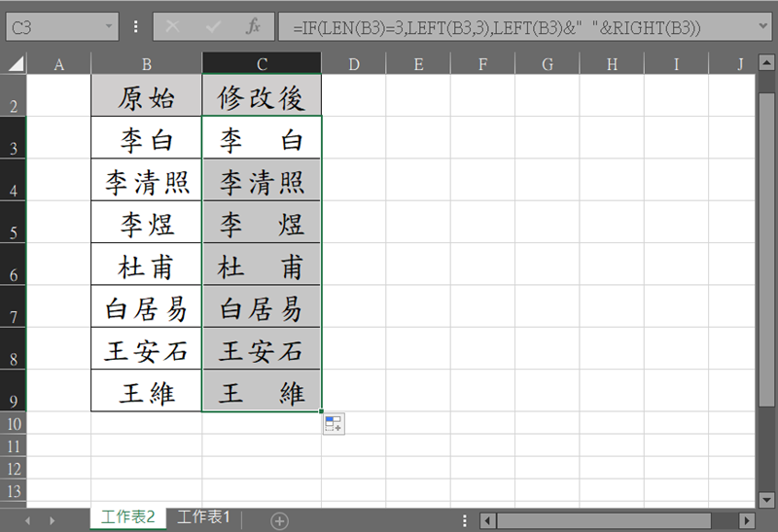778x532 pixels.
Task: Click cell C6 with spaced 杜 甫
Action: pyautogui.click(x=262, y=264)
